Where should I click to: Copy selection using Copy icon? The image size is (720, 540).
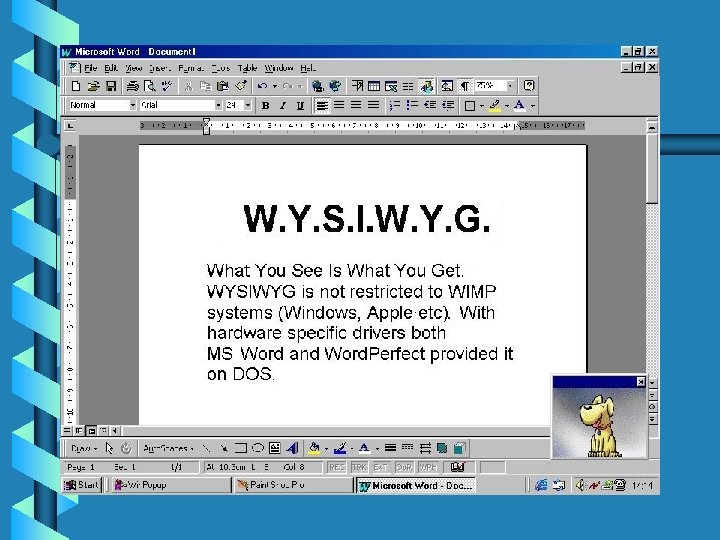(x=205, y=86)
